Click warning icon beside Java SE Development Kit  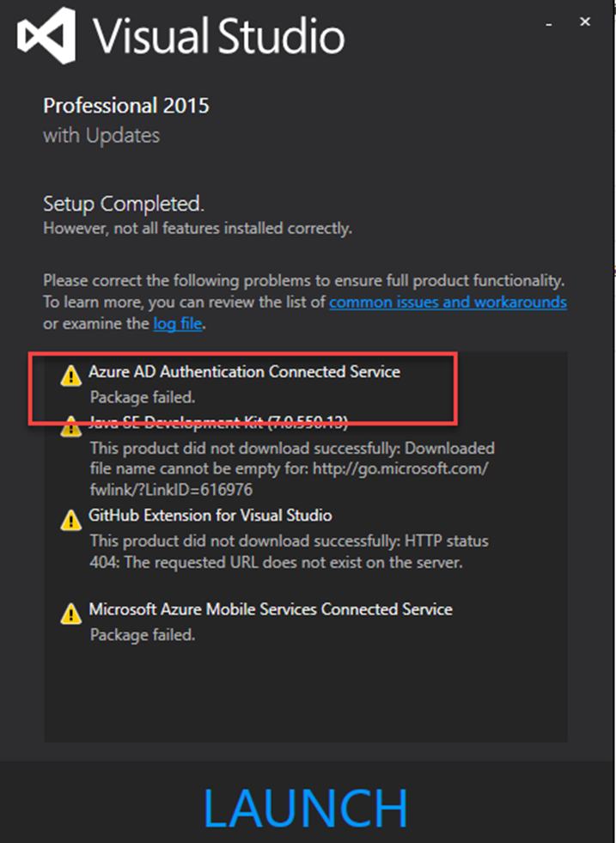tap(71, 427)
